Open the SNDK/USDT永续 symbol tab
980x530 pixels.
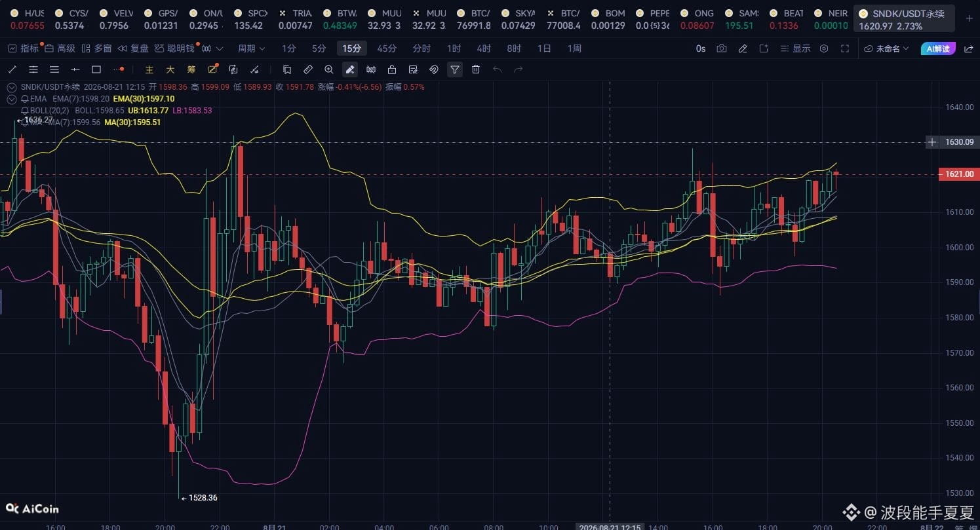[903, 19]
